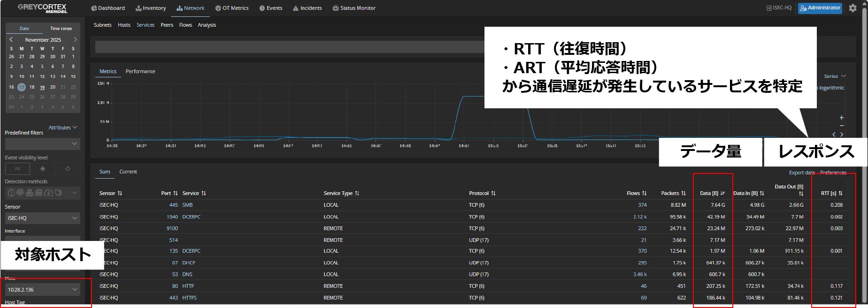The width and height of the screenshot is (868, 308).
Task: Select November 19 in the calendar
Action: tap(42, 87)
